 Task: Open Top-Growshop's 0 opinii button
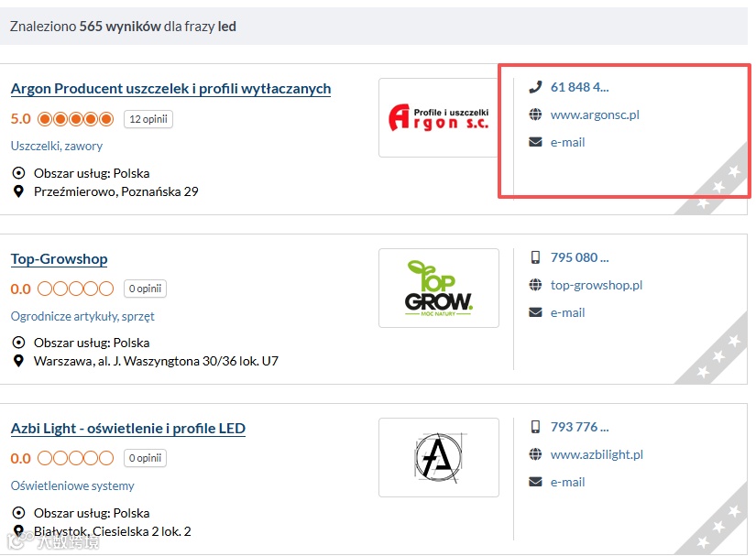[145, 289]
